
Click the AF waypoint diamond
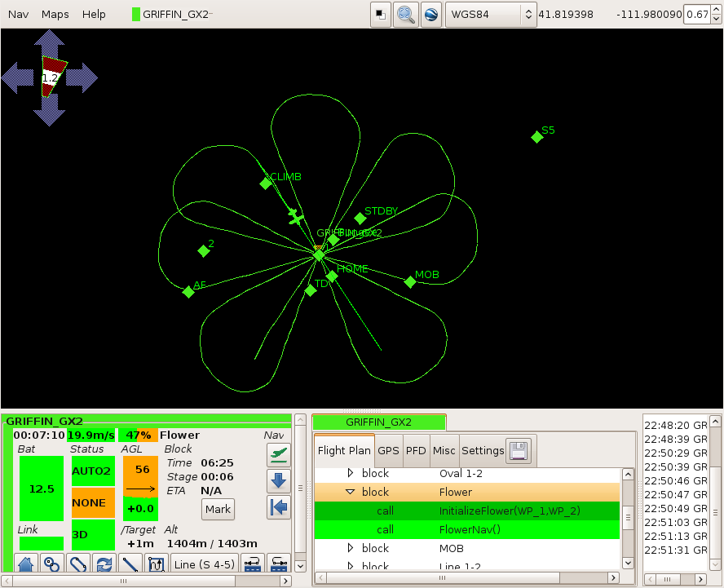tap(188, 292)
